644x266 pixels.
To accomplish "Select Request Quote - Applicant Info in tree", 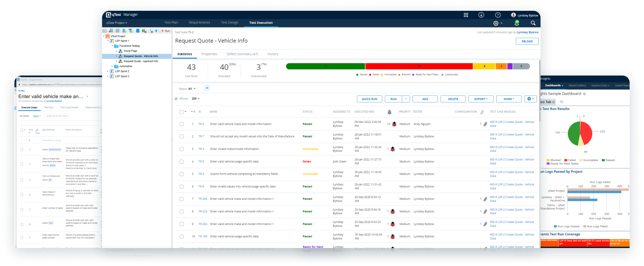I will [x=141, y=61].
